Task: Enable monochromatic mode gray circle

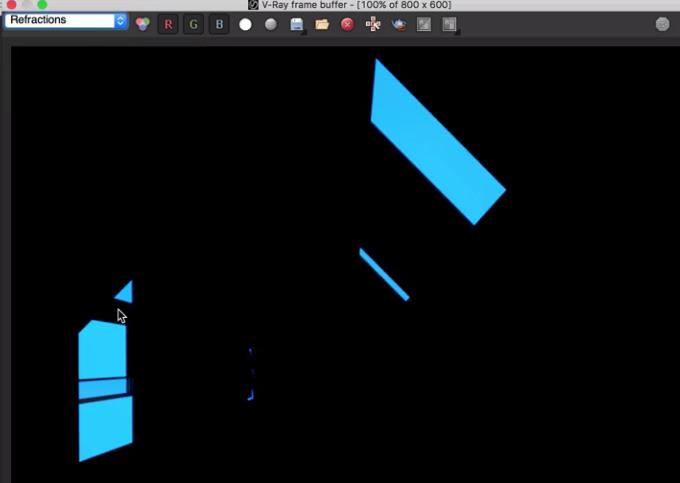Action: [271, 24]
